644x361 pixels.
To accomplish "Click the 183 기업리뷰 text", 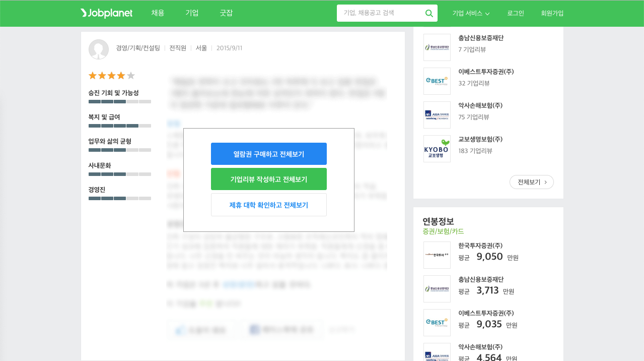I will (475, 151).
